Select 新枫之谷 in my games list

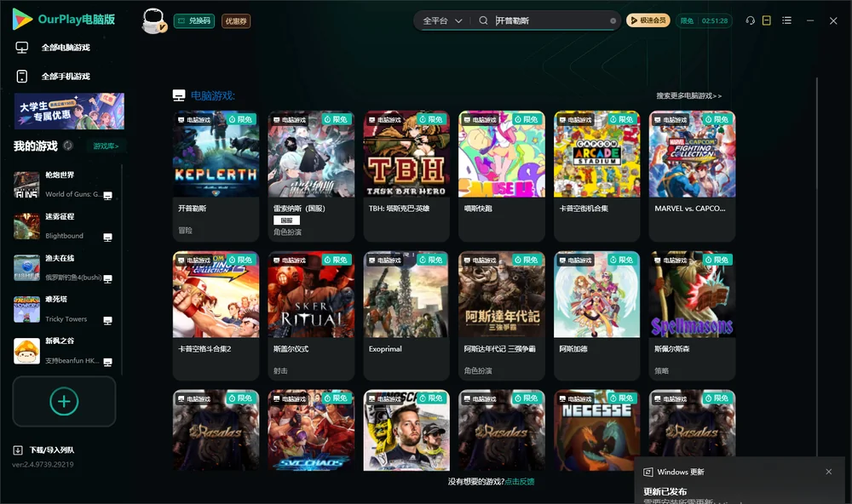[x=64, y=351]
